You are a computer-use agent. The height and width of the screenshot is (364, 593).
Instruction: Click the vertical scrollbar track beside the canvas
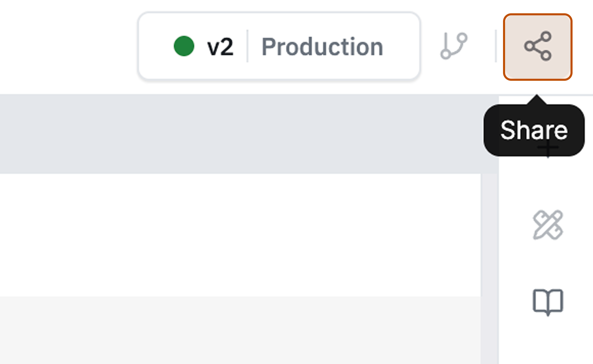pyautogui.click(x=489, y=256)
